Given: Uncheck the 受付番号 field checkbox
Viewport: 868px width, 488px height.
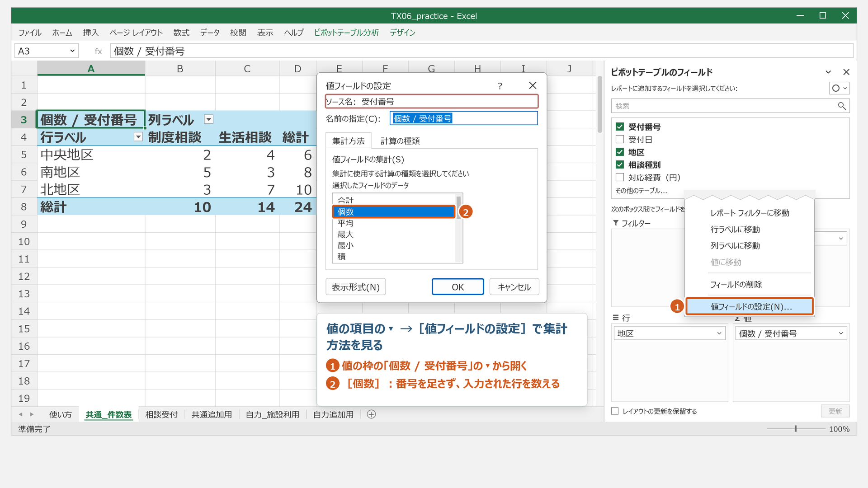Looking at the screenshot, I should (x=620, y=127).
